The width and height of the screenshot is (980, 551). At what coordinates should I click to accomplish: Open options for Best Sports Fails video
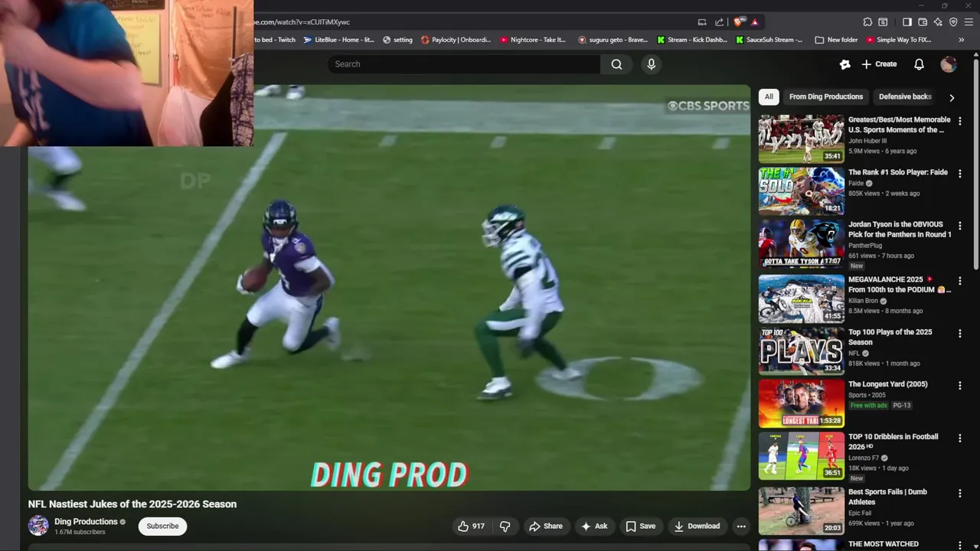(x=959, y=494)
